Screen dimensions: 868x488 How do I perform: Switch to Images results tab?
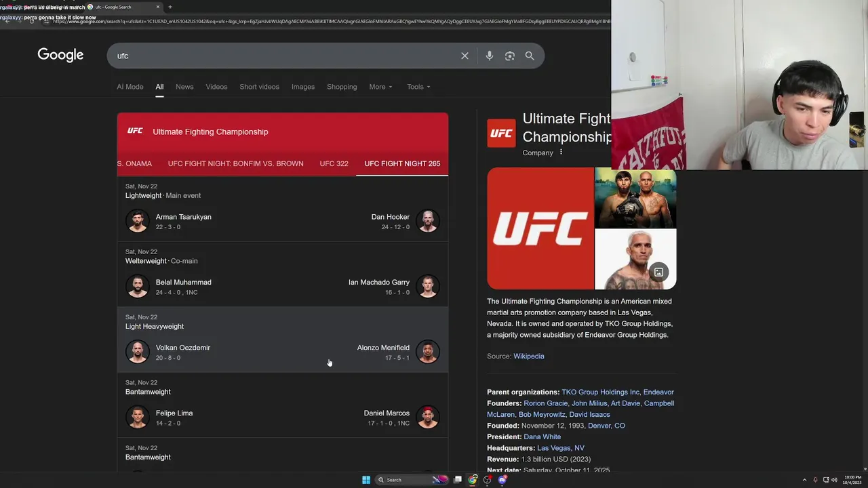pos(303,87)
